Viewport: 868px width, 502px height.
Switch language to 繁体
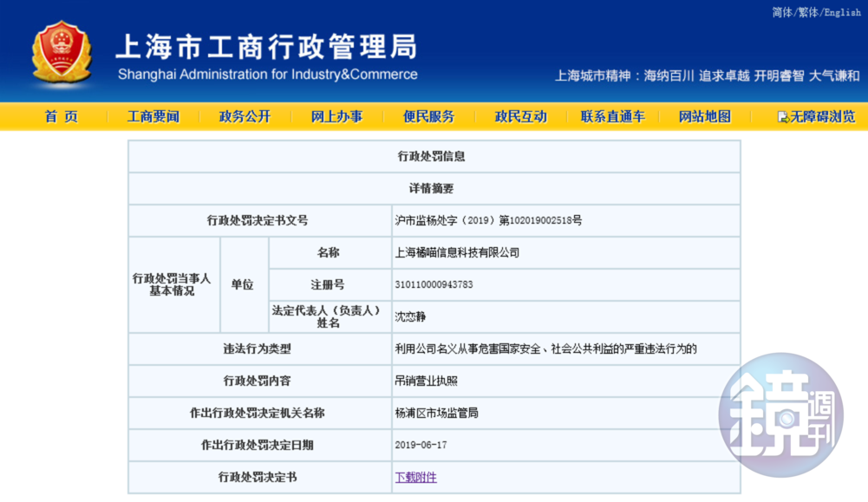807,12
